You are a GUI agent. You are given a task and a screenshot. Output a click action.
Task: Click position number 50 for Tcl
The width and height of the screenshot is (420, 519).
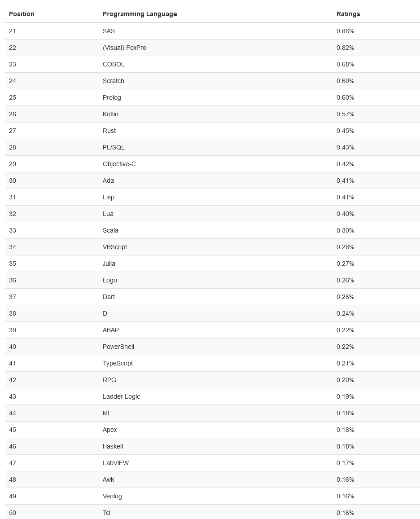click(13, 513)
